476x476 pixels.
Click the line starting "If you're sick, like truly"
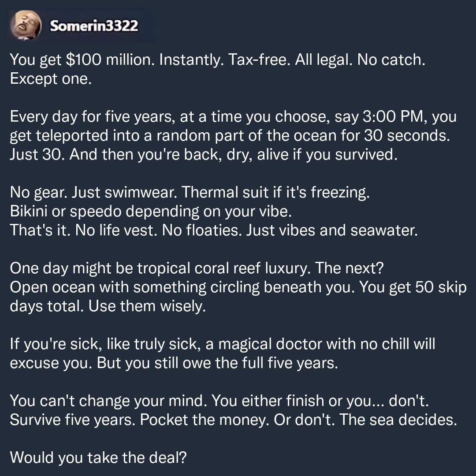click(x=222, y=344)
